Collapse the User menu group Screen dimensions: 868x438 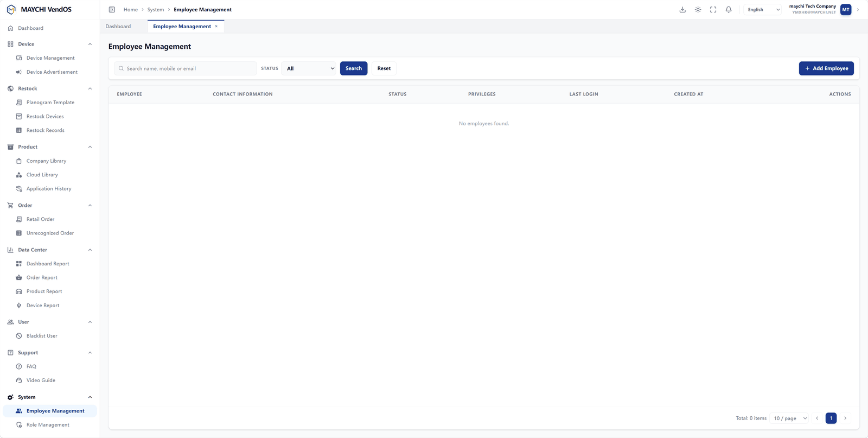click(x=90, y=322)
